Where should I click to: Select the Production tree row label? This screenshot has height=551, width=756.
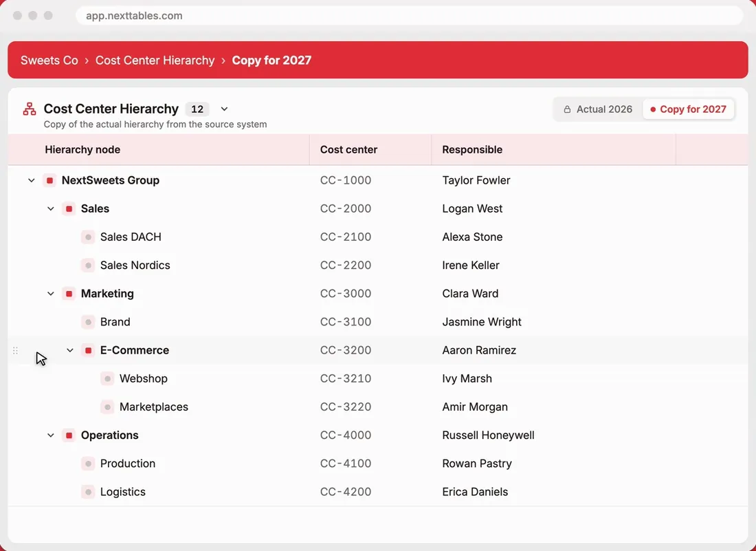128,464
